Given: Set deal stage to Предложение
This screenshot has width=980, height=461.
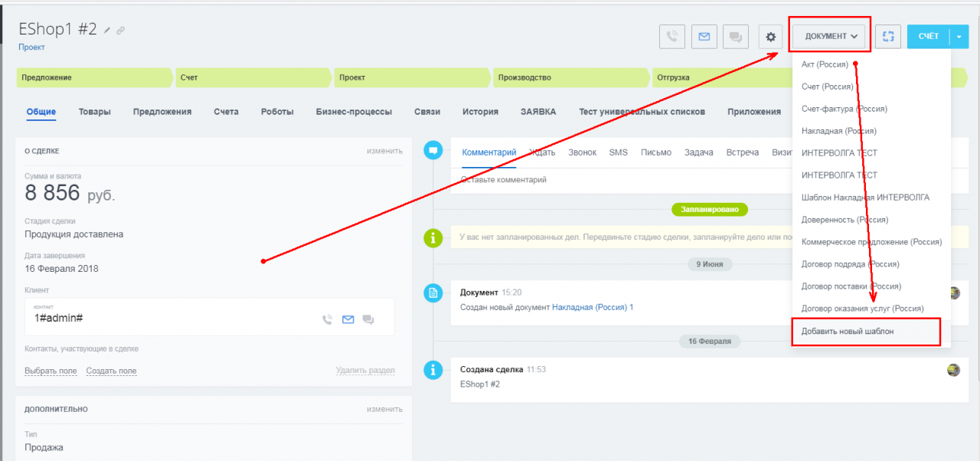Looking at the screenshot, I should (x=94, y=77).
